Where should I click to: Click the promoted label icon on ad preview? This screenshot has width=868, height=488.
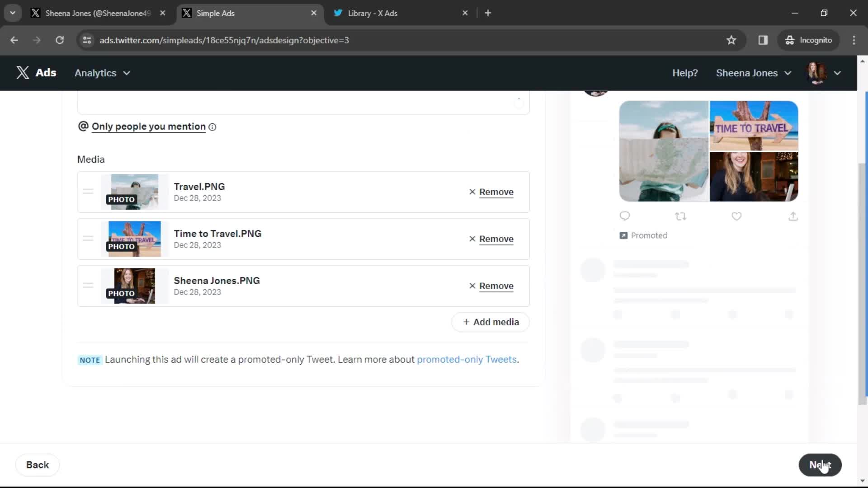point(623,235)
